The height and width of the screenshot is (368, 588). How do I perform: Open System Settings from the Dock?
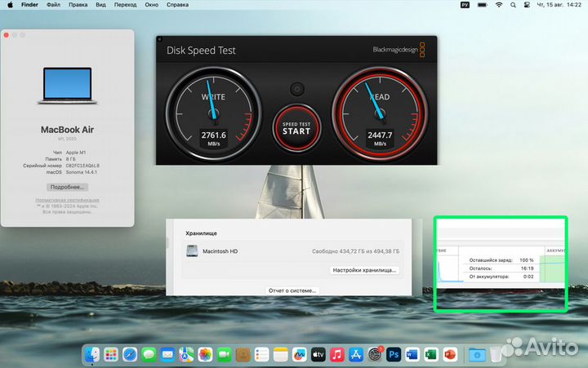375,354
